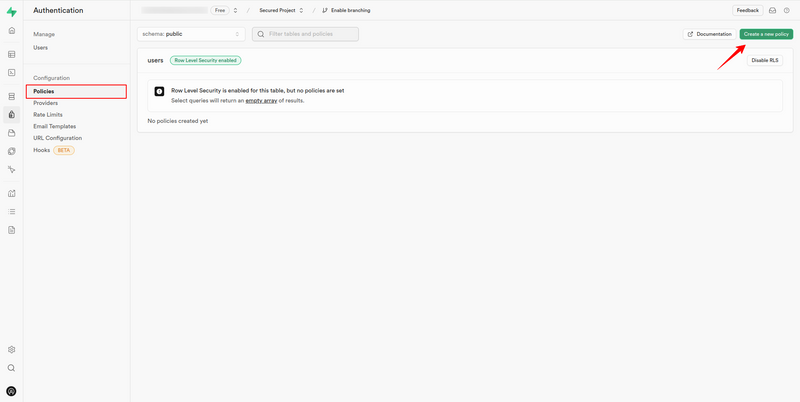Viewport: 800px width, 402px height.
Task: Expand the organization switcher chevrons
Action: (x=235, y=10)
